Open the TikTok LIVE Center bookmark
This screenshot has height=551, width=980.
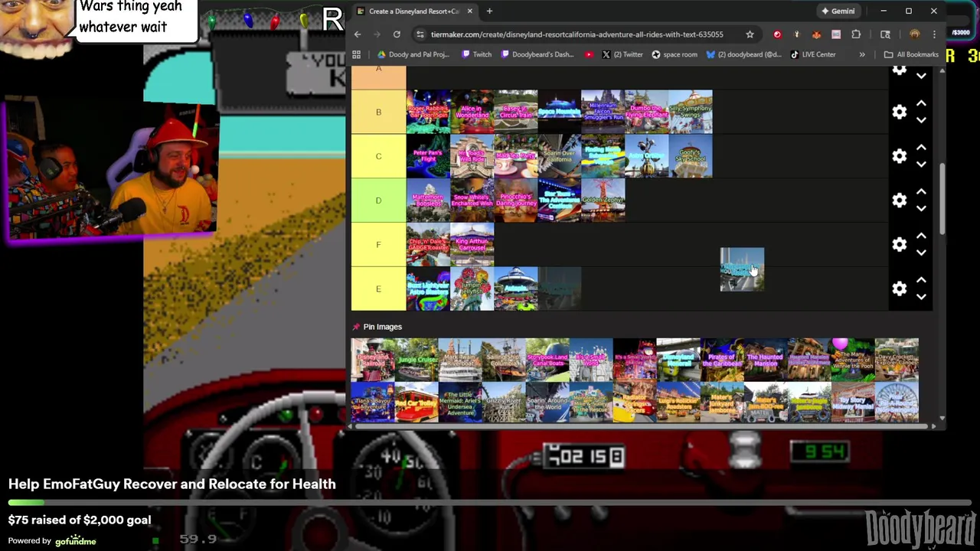[813, 54]
